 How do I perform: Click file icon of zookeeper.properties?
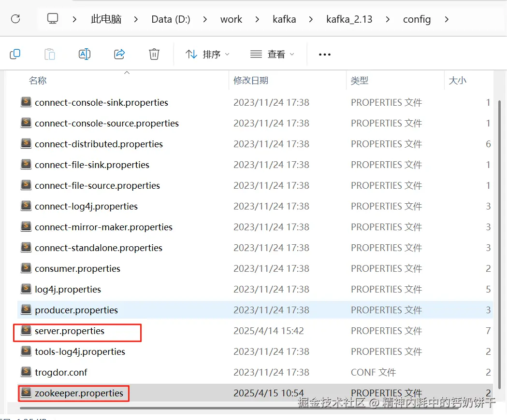[x=26, y=392]
